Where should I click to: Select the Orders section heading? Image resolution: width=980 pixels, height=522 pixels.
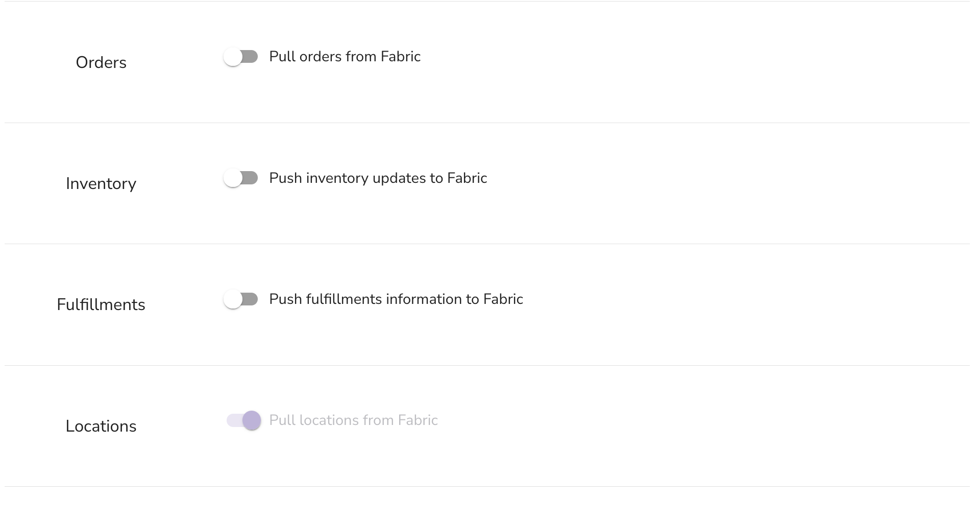pos(101,62)
